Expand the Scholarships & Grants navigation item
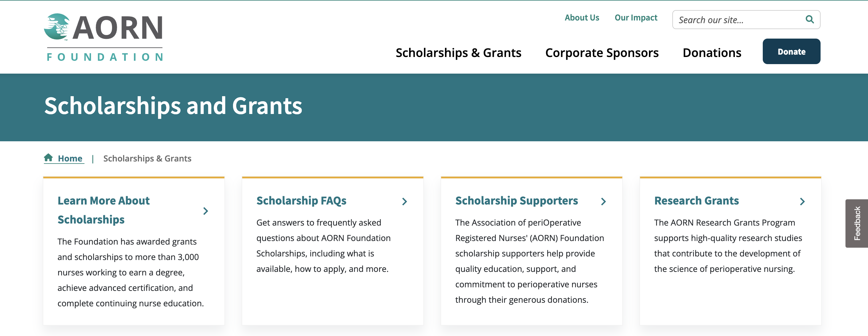The width and height of the screenshot is (868, 336). click(459, 53)
